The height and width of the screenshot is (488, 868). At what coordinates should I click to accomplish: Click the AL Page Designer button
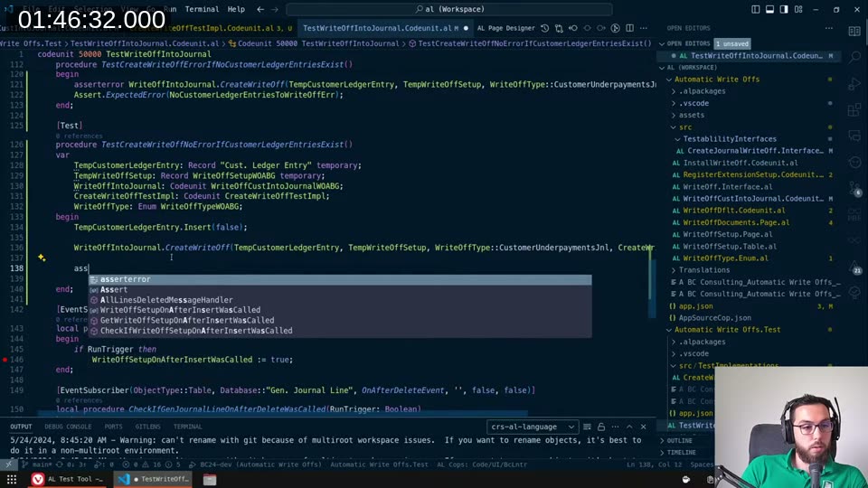point(506,28)
